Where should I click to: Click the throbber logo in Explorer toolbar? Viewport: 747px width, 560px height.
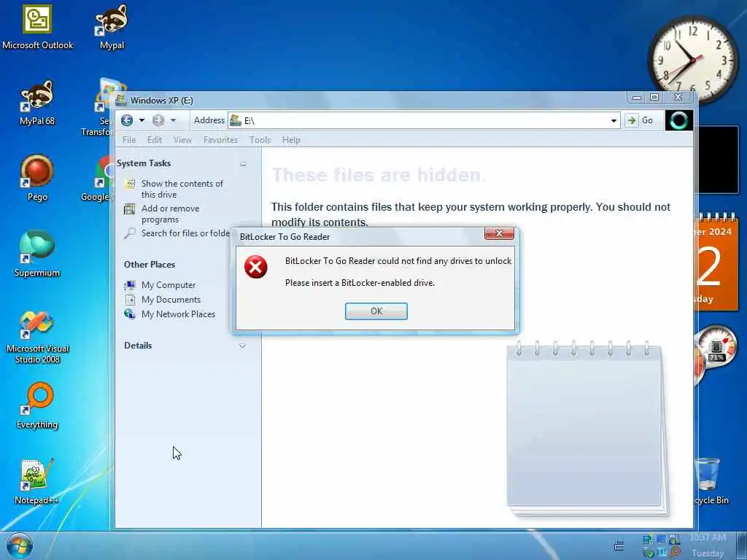pos(678,120)
